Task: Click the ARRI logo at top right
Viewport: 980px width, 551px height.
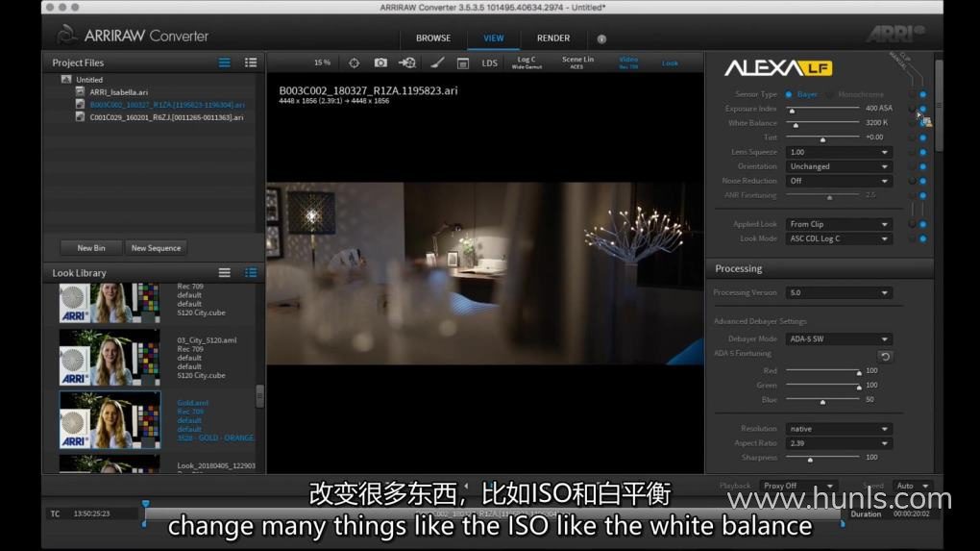Action: coord(895,34)
